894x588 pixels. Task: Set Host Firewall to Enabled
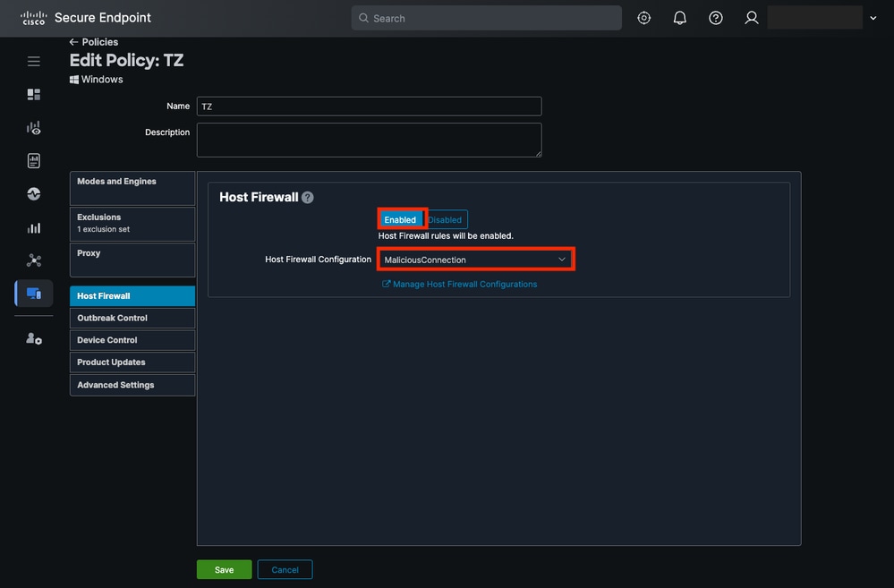(x=400, y=219)
